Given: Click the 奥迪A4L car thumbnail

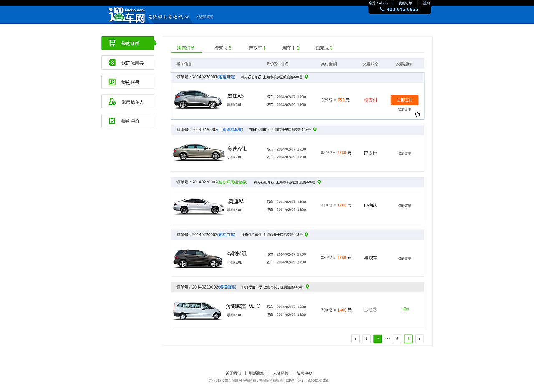Looking at the screenshot, I should click(199, 152).
